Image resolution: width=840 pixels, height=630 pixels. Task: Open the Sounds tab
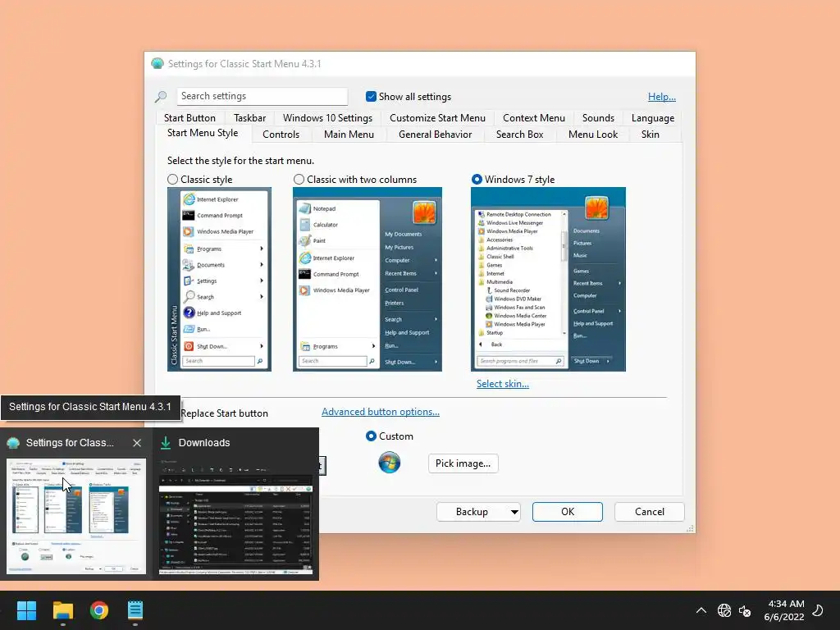click(598, 118)
